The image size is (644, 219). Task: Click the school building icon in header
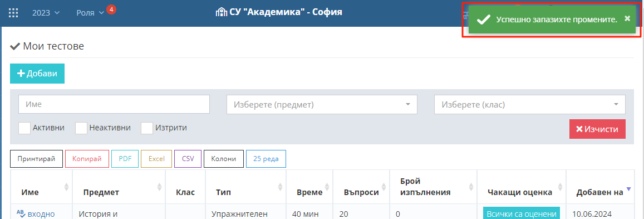(221, 12)
